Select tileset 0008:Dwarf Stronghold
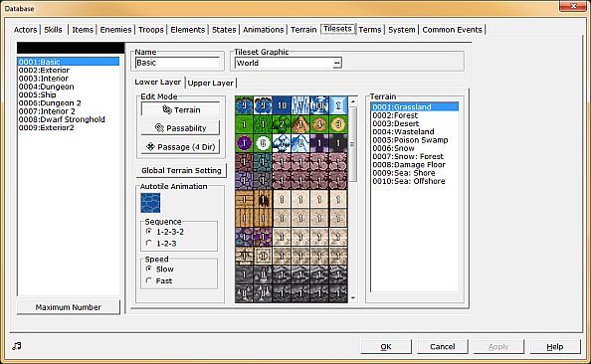Viewport: 591px width, 364px height. (x=68, y=119)
